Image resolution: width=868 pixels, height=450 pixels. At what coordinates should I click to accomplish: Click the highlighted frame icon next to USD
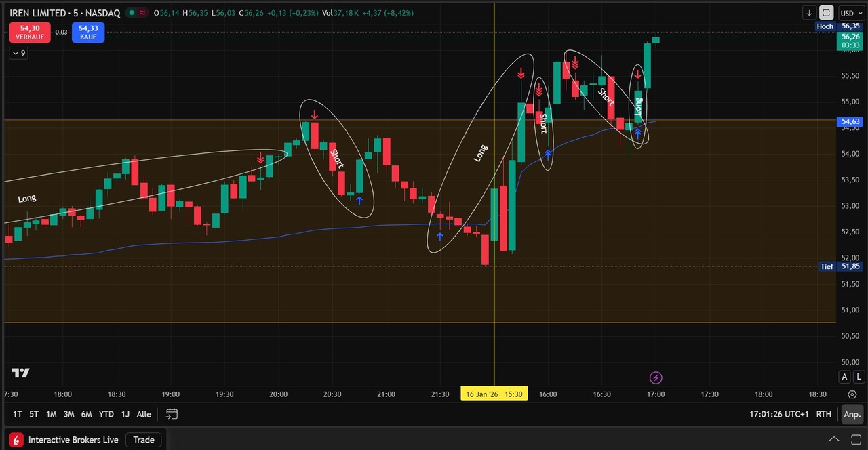[826, 13]
